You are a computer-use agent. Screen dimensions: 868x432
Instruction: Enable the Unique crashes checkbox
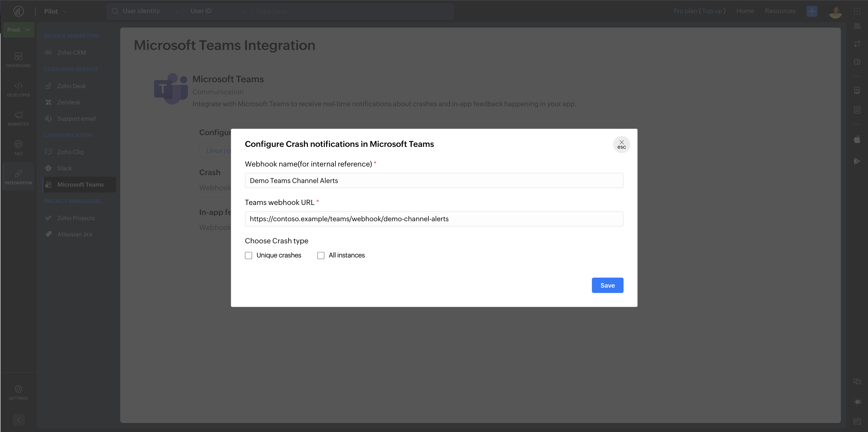248,255
